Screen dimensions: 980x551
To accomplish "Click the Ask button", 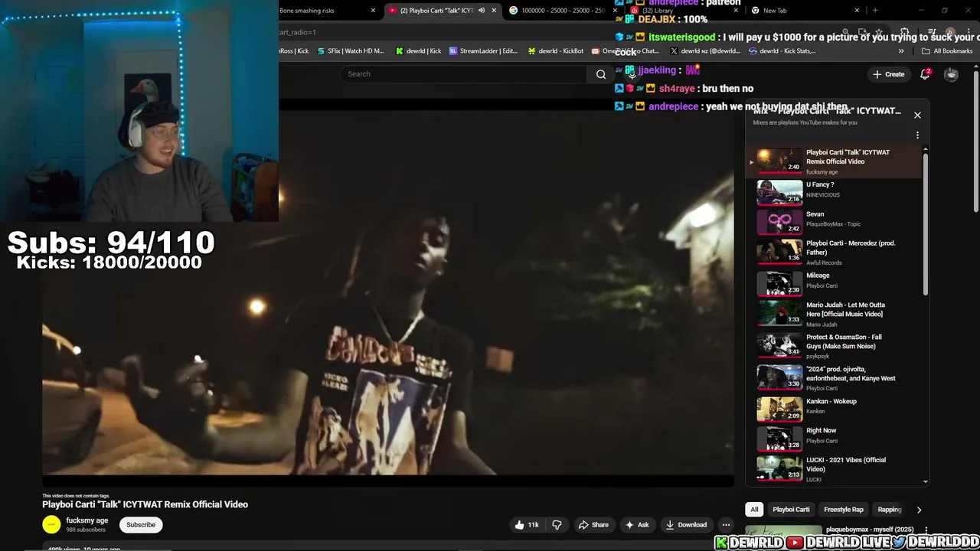I will tap(637, 525).
